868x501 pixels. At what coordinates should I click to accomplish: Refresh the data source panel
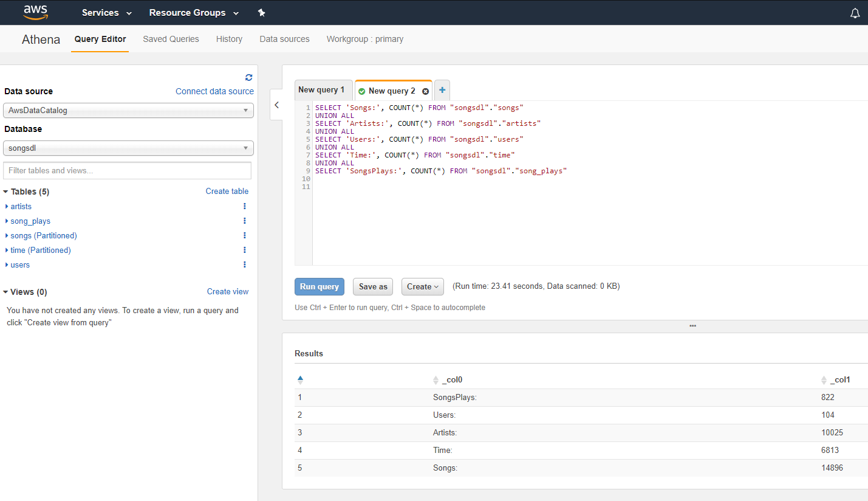[x=248, y=77]
